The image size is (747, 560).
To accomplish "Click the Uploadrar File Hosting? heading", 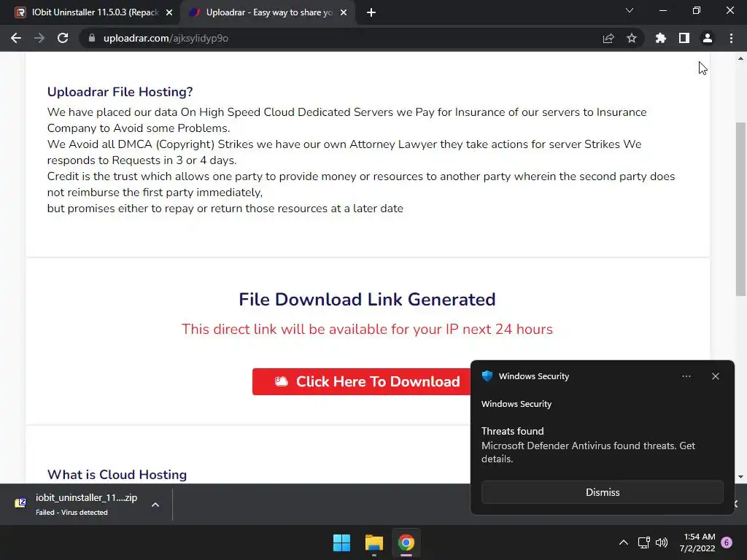I will point(120,92).
